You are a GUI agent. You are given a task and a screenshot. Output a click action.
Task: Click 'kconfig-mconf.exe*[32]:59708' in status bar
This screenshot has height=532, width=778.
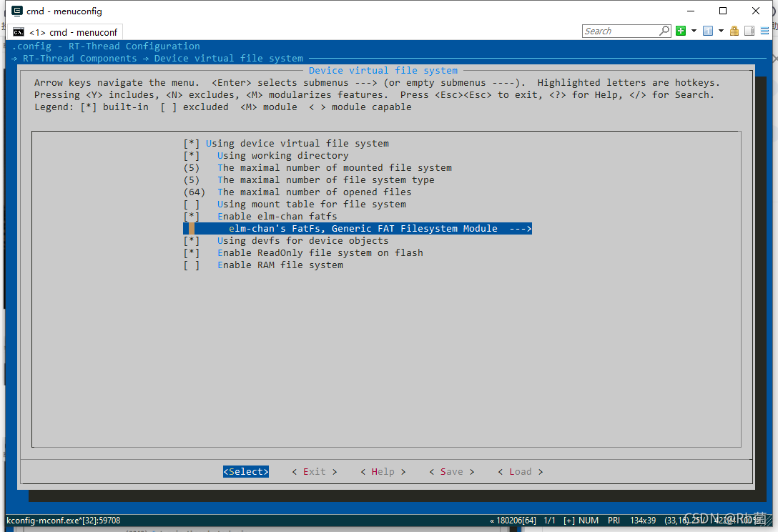64,521
